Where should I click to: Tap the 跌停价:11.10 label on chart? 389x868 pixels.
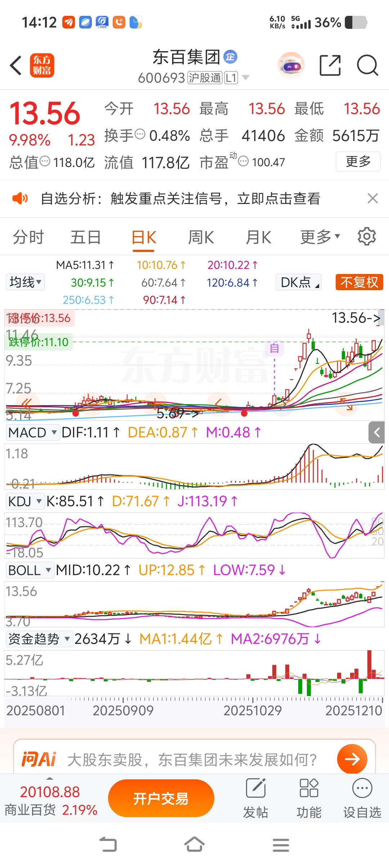pyautogui.click(x=39, y=342)
